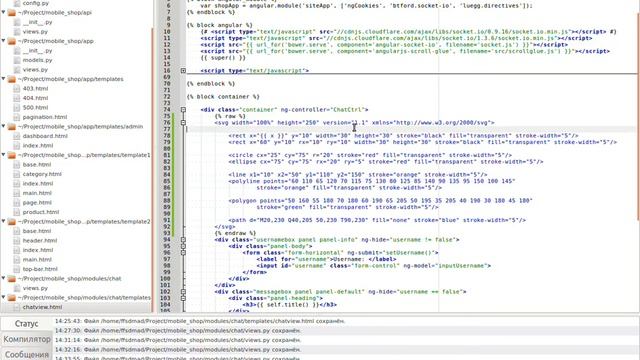
Task: Click folder icon of app/templates/admin
Action: [12, 127]
